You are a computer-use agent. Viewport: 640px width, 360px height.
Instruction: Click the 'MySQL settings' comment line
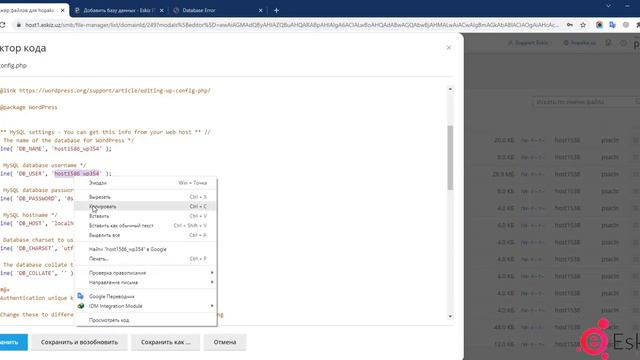tap(105, 132)
